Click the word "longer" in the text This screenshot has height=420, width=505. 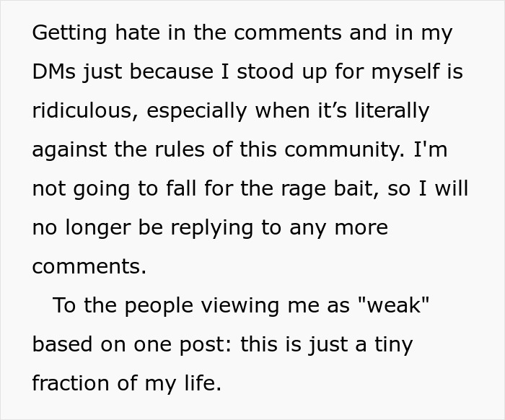[x=98, y=228]
